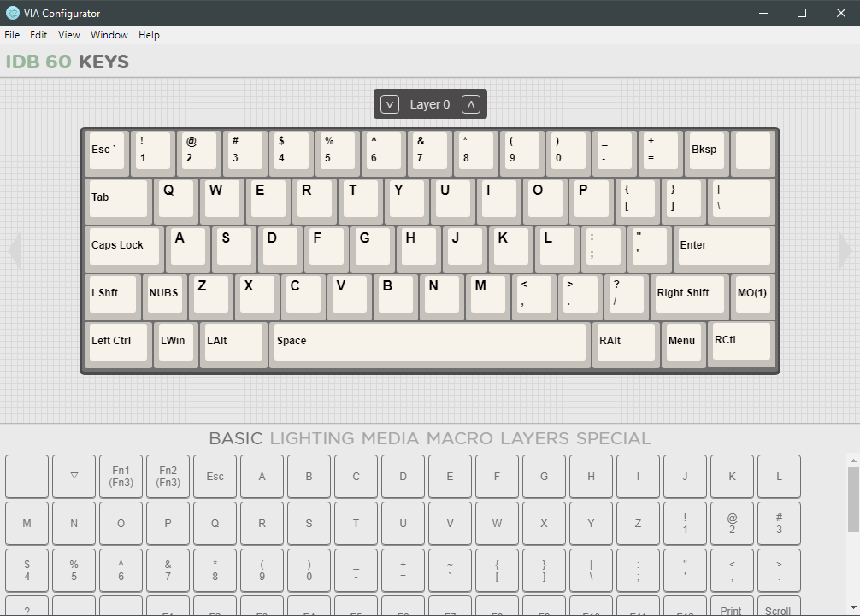The width and height of the screenshot is (860, 616).
Task: Click the right navigation arrow beside the keyboard
Action: (846, 251)
